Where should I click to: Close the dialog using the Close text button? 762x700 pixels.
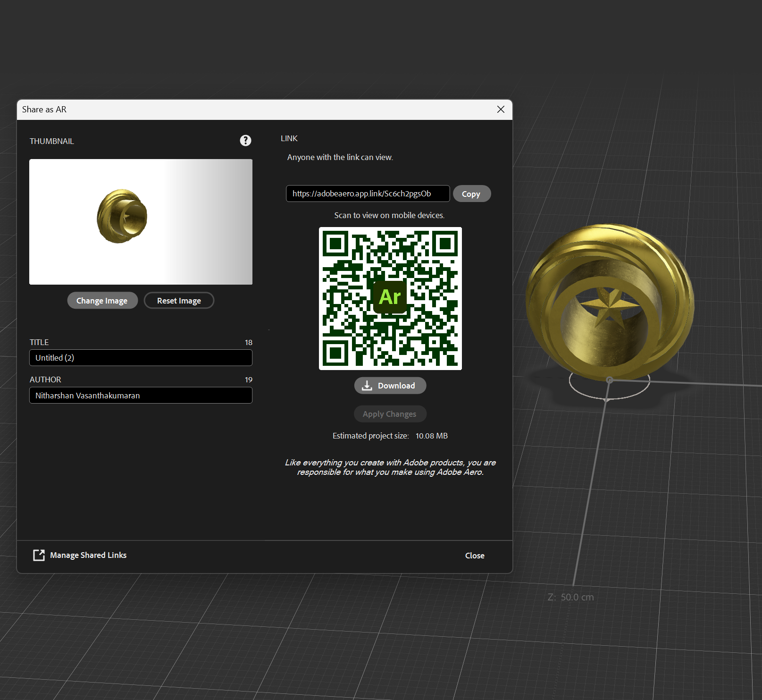(474, 555)
